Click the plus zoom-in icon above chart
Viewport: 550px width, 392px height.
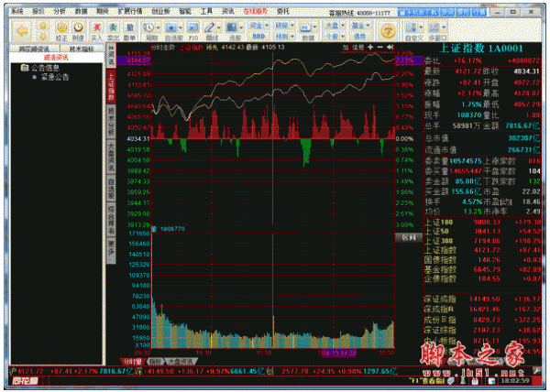coord(370,47)
